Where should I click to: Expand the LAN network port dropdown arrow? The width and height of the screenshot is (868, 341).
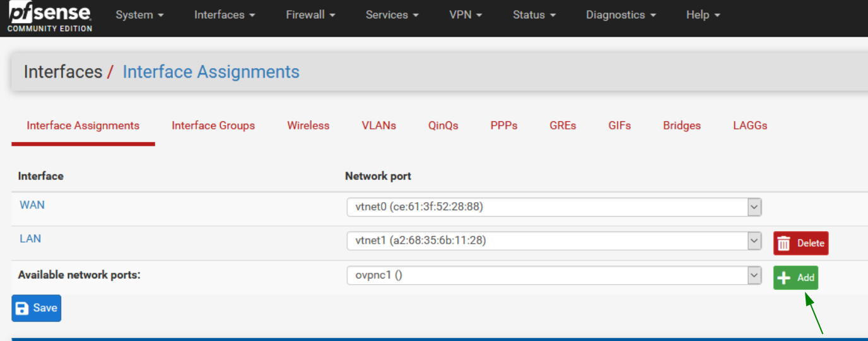[x=754, y=241]
